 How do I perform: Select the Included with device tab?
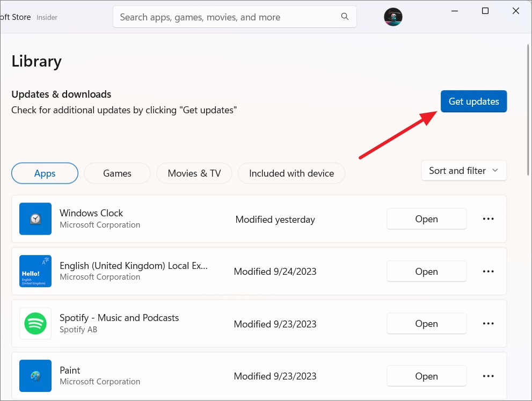291,173
